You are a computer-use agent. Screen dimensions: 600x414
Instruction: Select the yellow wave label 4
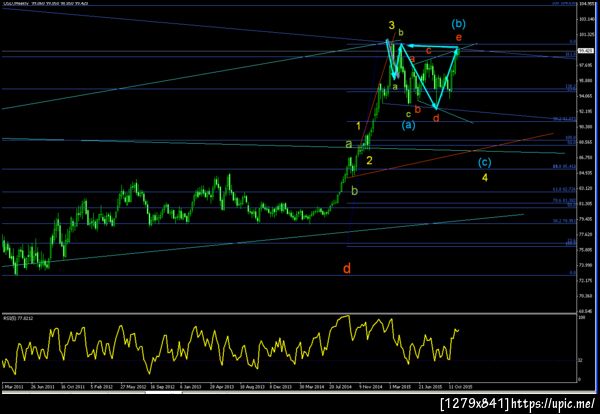(485, 178)
